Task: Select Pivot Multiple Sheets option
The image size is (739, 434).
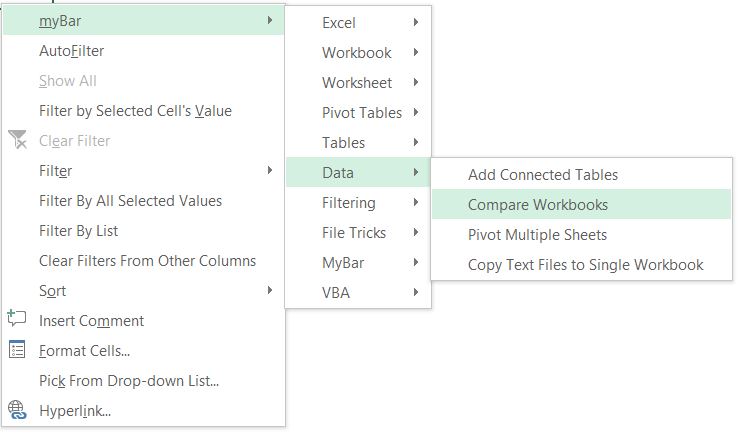Action: click(582, 235)
